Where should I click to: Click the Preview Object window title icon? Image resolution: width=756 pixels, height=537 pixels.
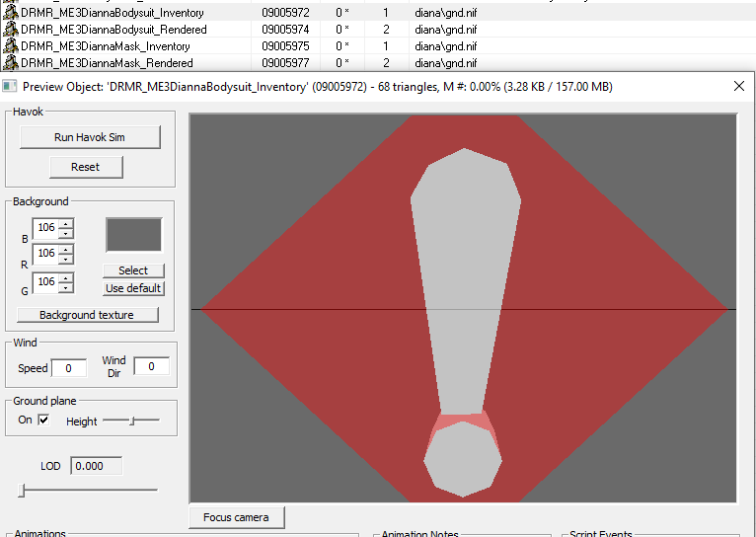point(9,86)
